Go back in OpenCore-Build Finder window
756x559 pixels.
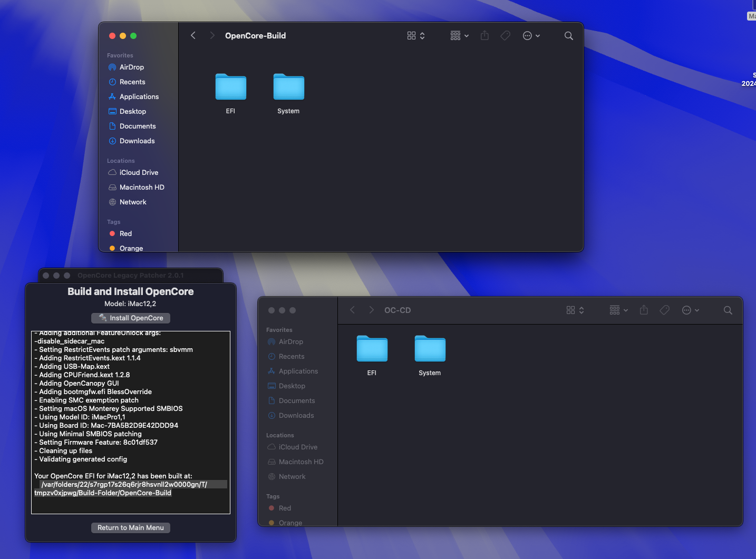point(193,35)
